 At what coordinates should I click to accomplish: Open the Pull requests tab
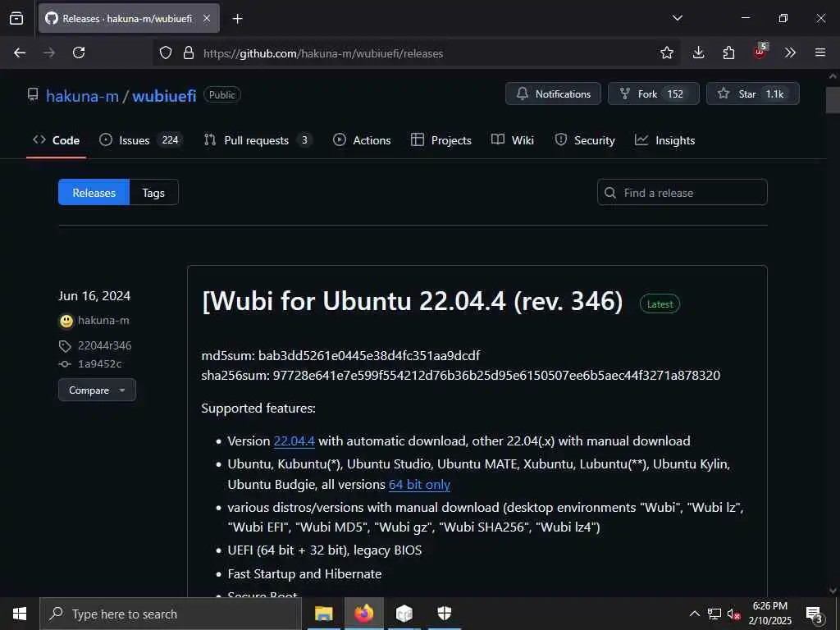pyautogui.click(x=258, y=140)
